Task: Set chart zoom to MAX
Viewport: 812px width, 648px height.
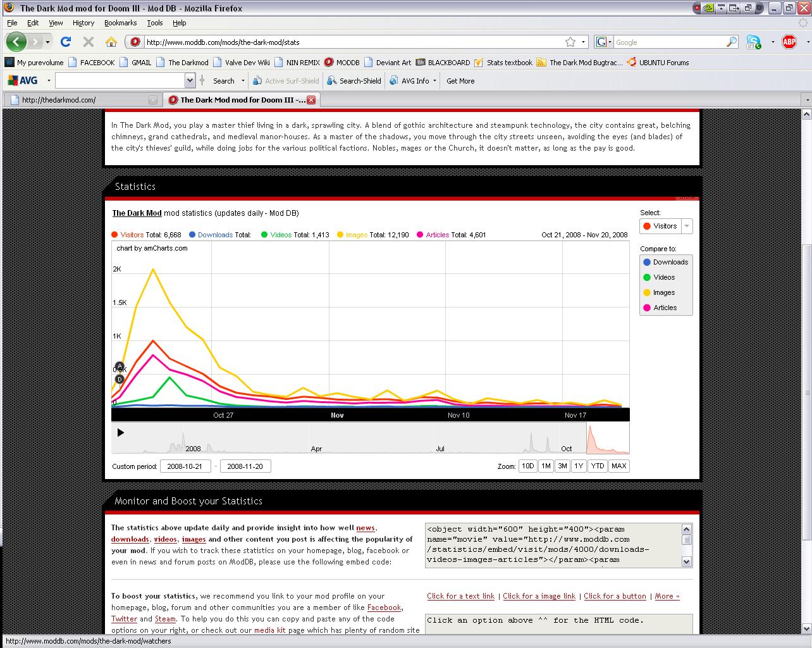Action: point(619,466)
